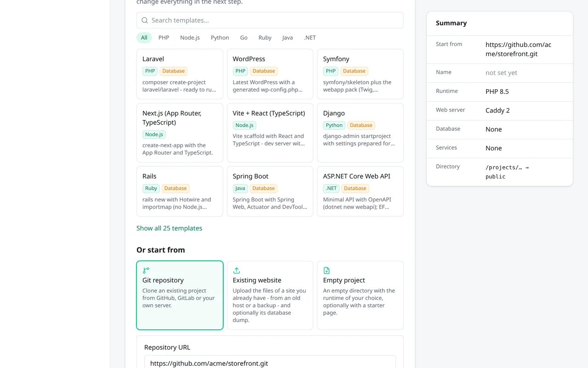Filter templates by Java

[x=288, y=38]
